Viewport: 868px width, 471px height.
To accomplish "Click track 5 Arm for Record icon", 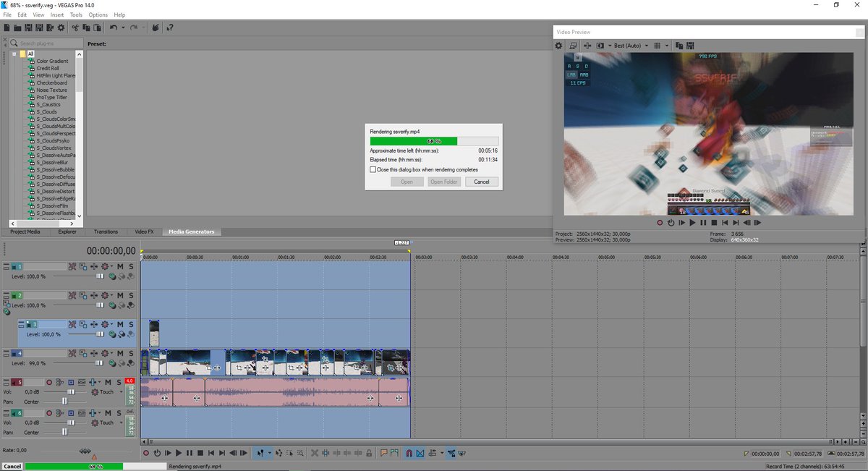I will pyautogui.click(x=49, y=382).
